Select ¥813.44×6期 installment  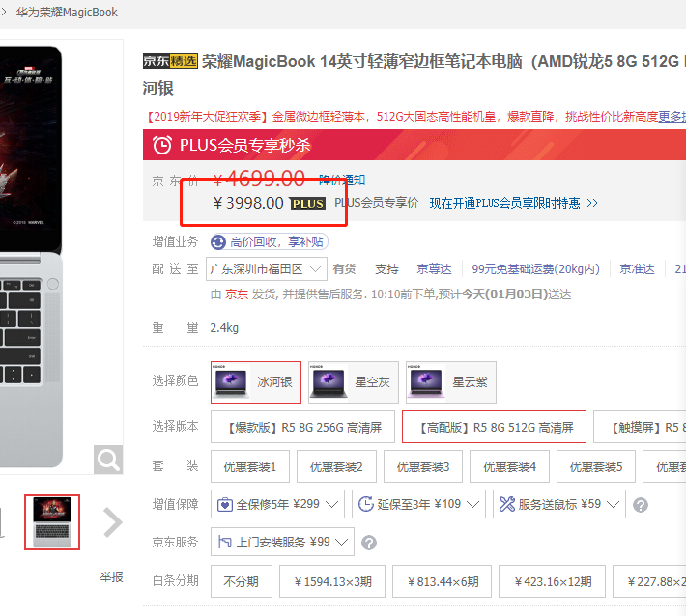point(442,581)
